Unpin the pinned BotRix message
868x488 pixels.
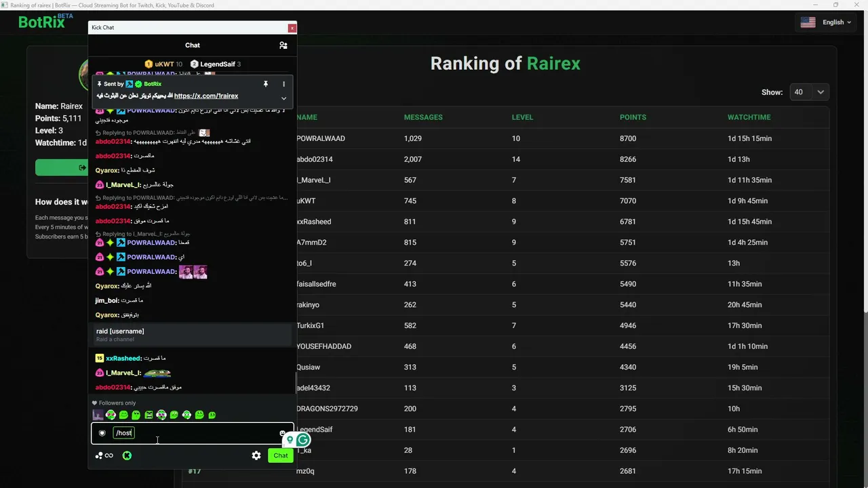(266, 84)
